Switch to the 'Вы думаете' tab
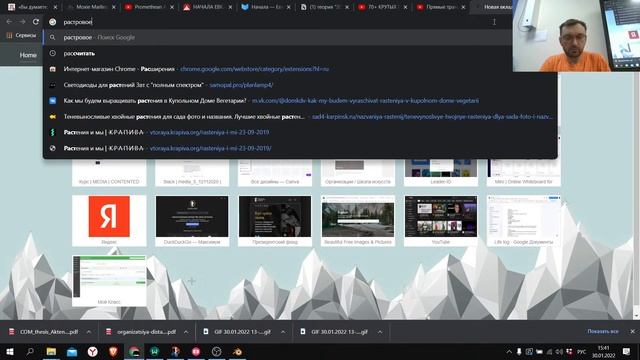 (31, 7)
